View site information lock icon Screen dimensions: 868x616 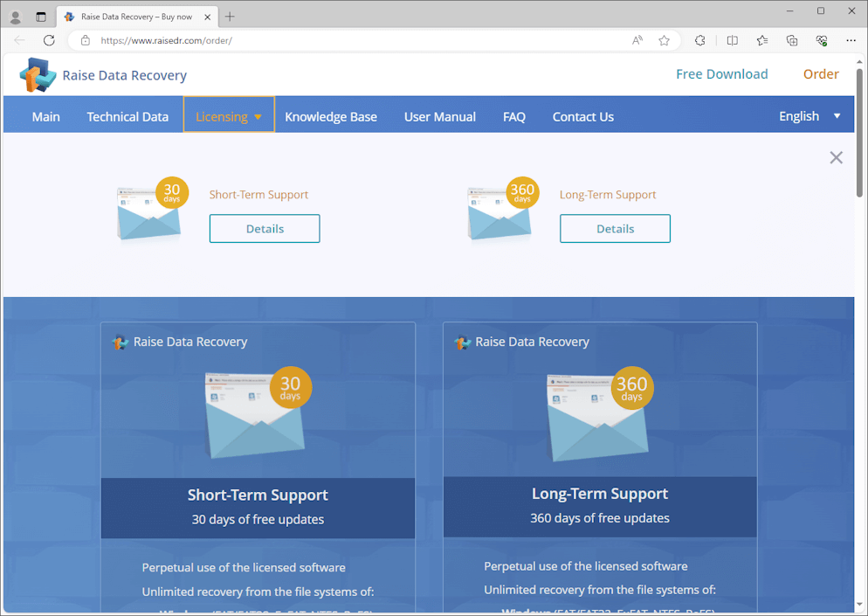click(x=86, y=40)
